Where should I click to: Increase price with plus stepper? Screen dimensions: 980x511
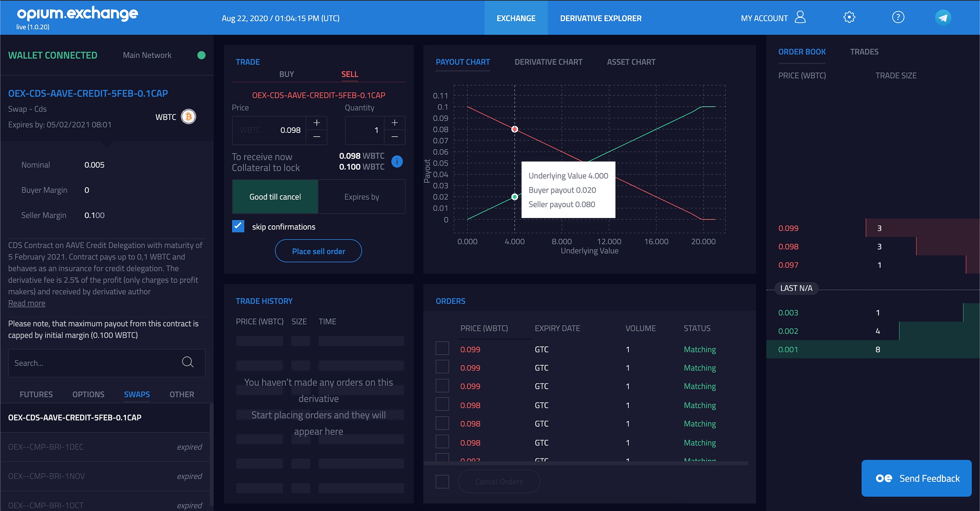[316, 123]
